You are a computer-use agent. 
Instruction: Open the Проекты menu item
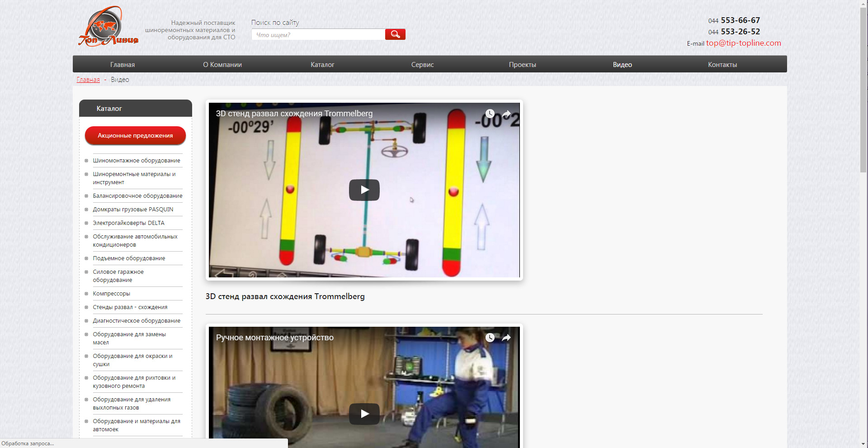pos(522,65)
